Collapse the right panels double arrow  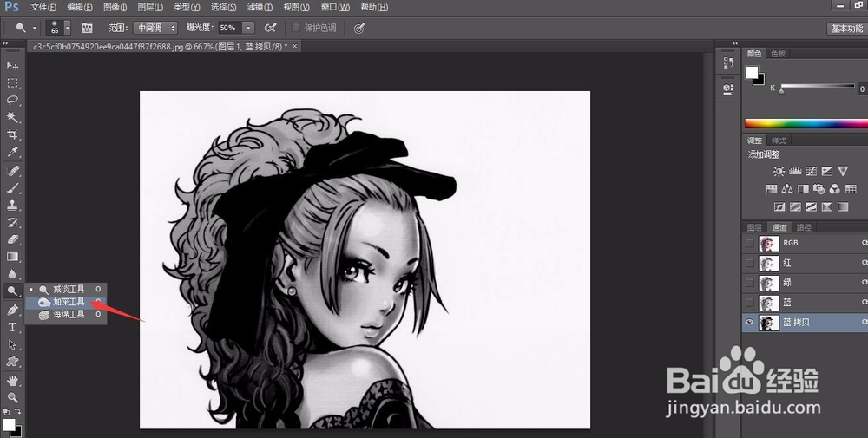pos(735,43)
